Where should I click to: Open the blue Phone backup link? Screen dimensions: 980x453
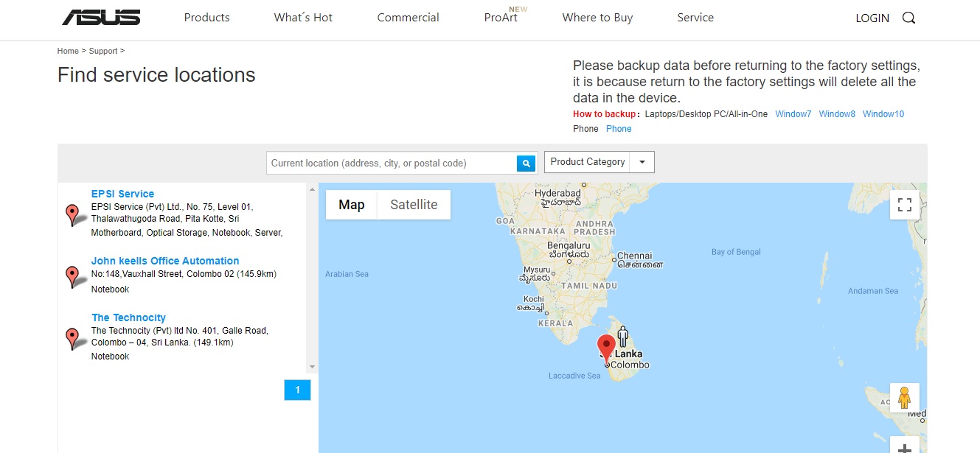point(619,129)
